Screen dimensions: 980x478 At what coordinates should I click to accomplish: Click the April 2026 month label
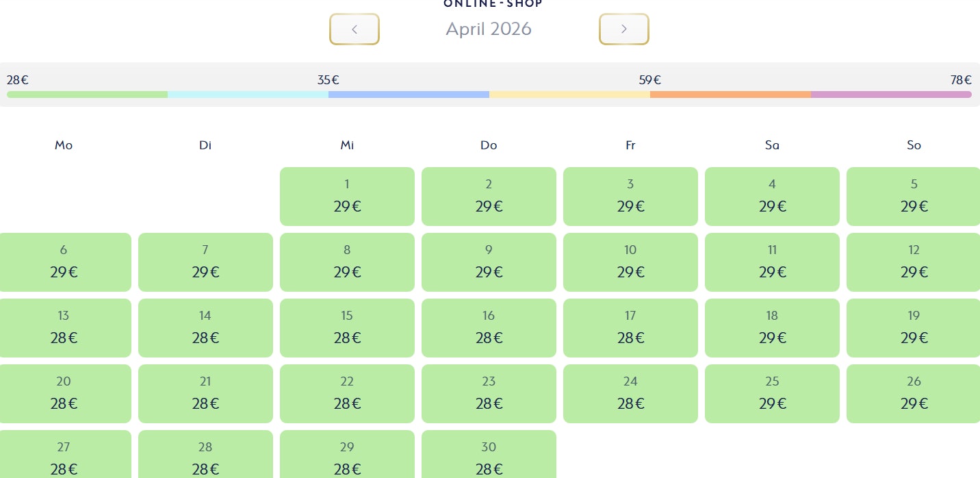(489, 29)
